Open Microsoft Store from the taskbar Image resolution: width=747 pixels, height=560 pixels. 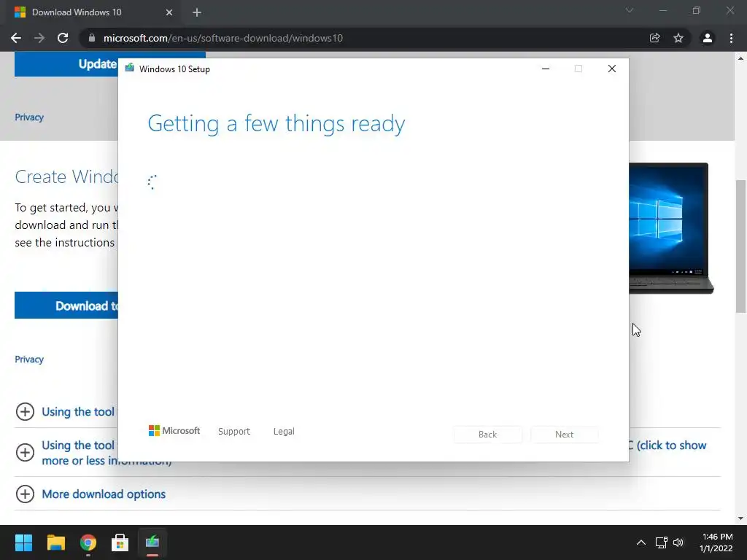pos(120,542)
